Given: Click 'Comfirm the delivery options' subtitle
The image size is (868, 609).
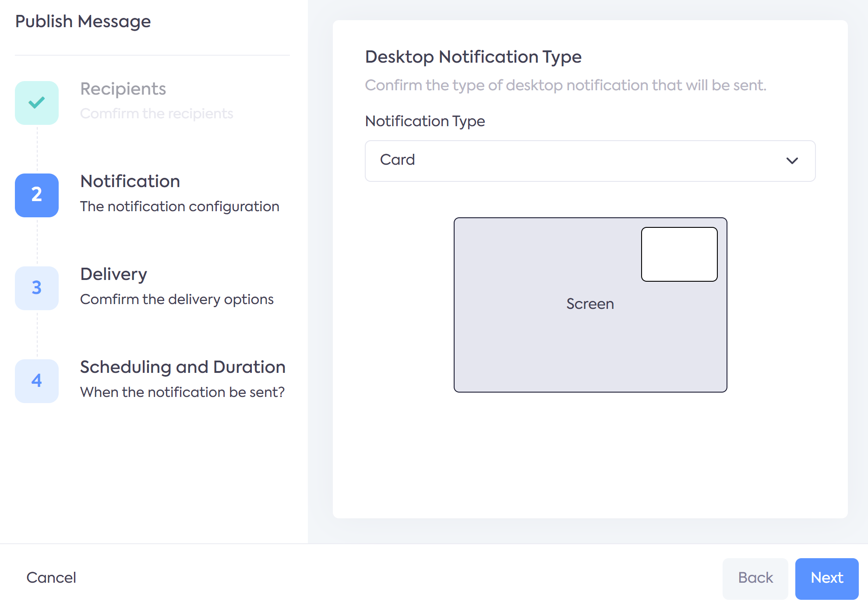Looking at the screenshot, I should [x=176, y=299].
